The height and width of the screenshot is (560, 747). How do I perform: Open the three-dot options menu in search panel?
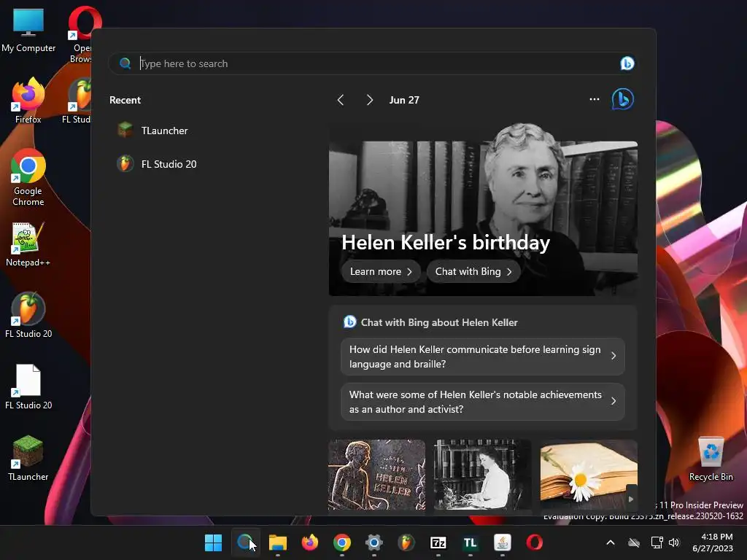pyautogui.click(x=594, y=99)
